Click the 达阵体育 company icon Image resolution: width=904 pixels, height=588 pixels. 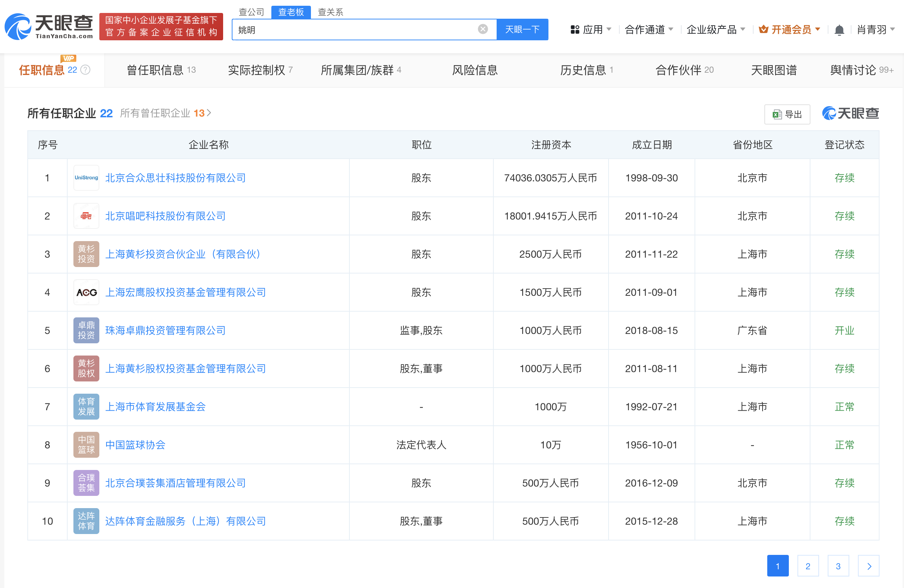point(86,521)
